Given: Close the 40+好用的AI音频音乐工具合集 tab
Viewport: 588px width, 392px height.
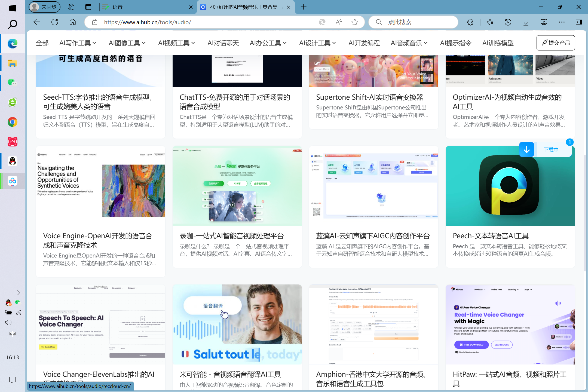Looking at the screenshot, I should click(289, 7).
